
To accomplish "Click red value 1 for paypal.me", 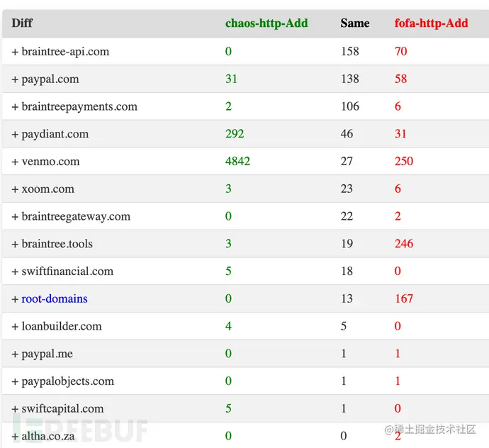I will coord(398,354).
